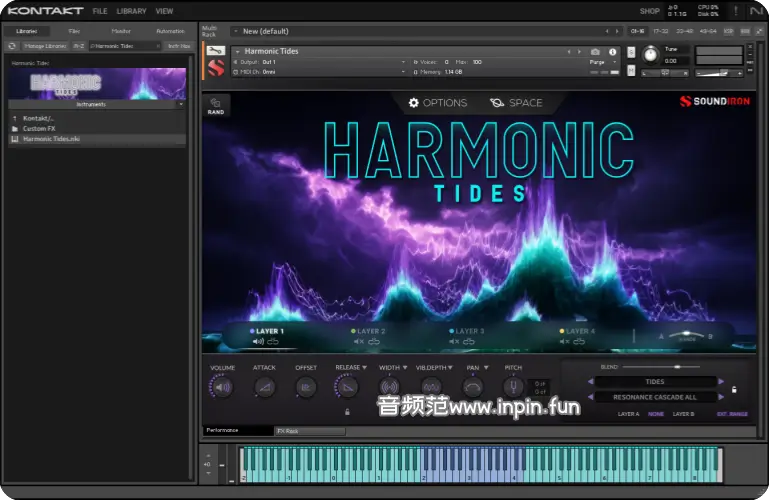Click the camera snapshot icon
The height and width of the screenshot is (500, 769).
pyautogui.click(x=596, y=51)
